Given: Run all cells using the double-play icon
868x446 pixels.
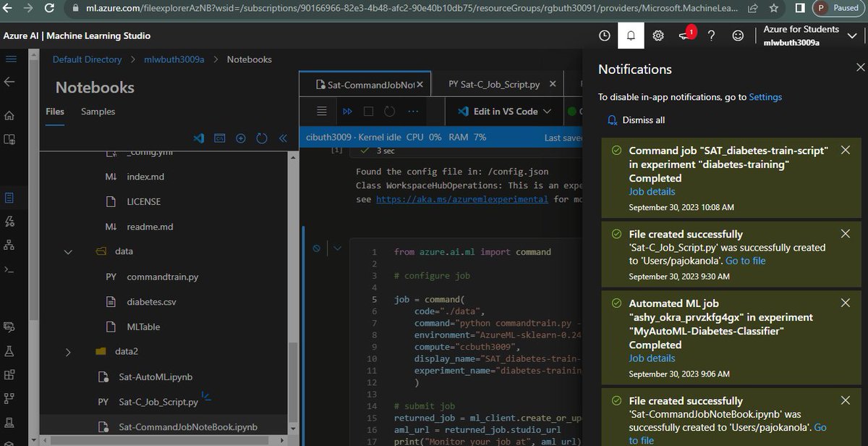Looking at the screenshot, I should coord(347,111).
